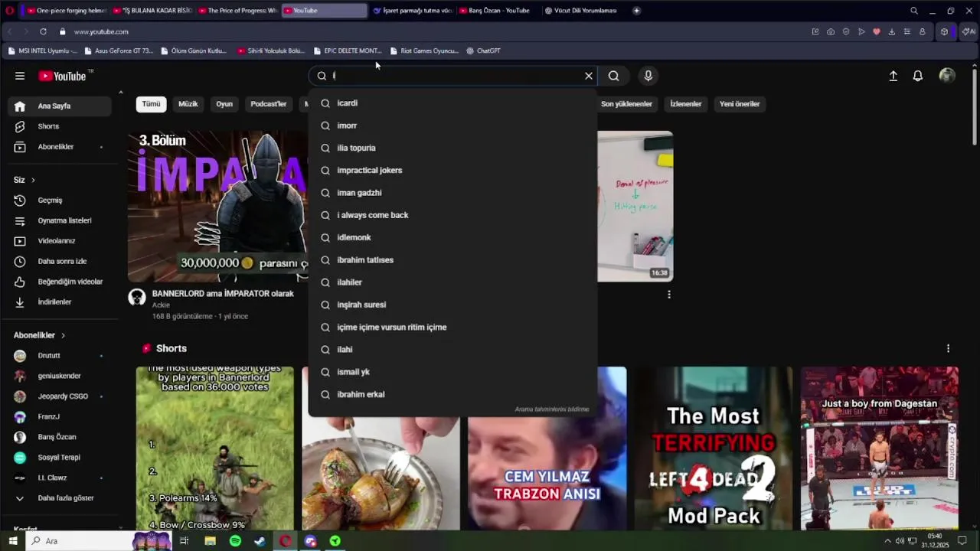Choose the ibrahim tatlıses suggestion
The width and height of the screenshot is (980, 551).
click(452, 260)
